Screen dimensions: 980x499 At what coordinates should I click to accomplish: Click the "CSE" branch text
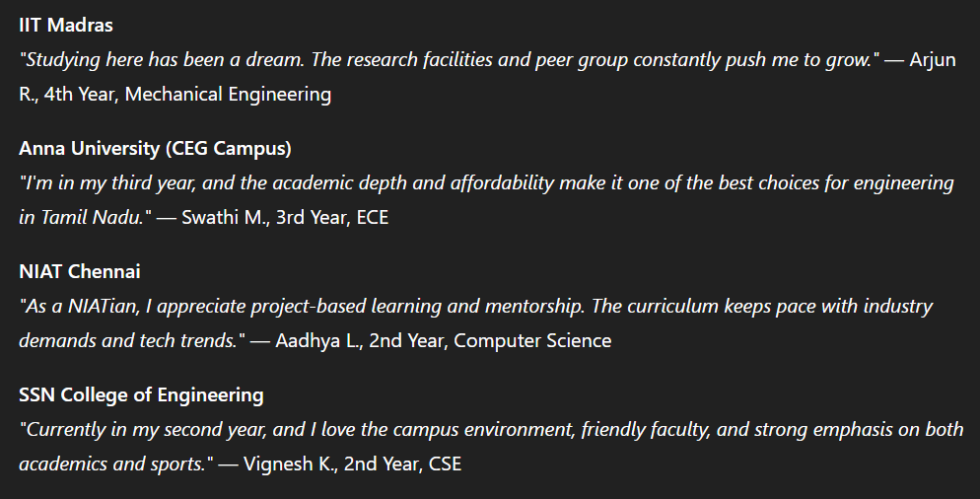click(x=445, y=463)
